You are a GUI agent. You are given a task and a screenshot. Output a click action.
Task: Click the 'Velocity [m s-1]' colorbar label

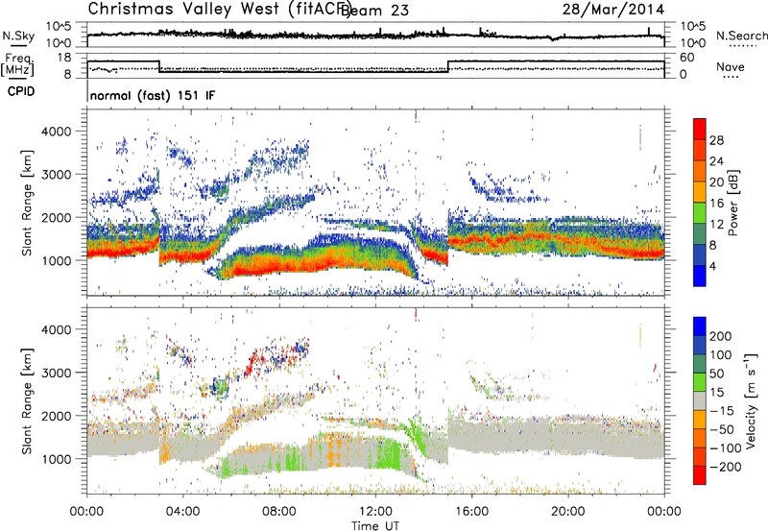click(751, 400)
